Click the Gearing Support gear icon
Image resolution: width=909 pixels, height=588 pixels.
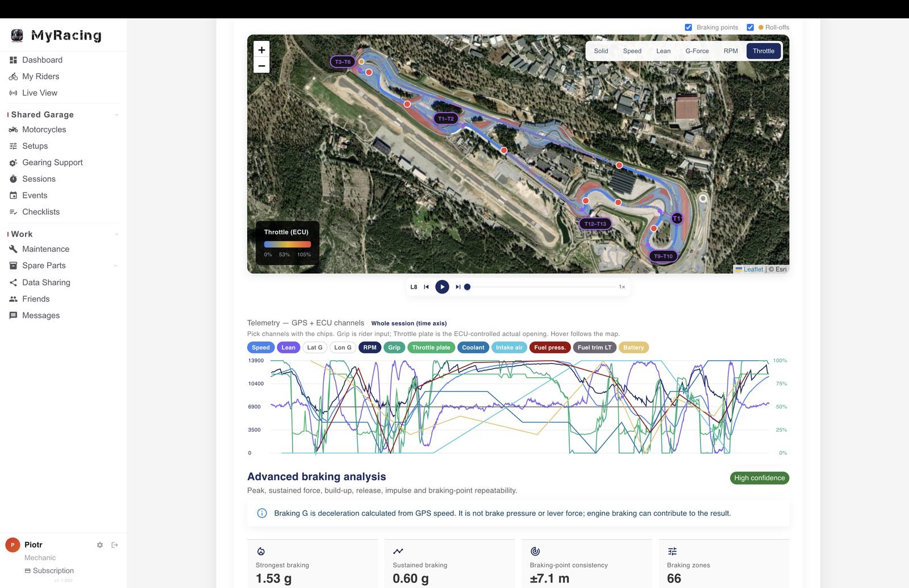[13, 162]
